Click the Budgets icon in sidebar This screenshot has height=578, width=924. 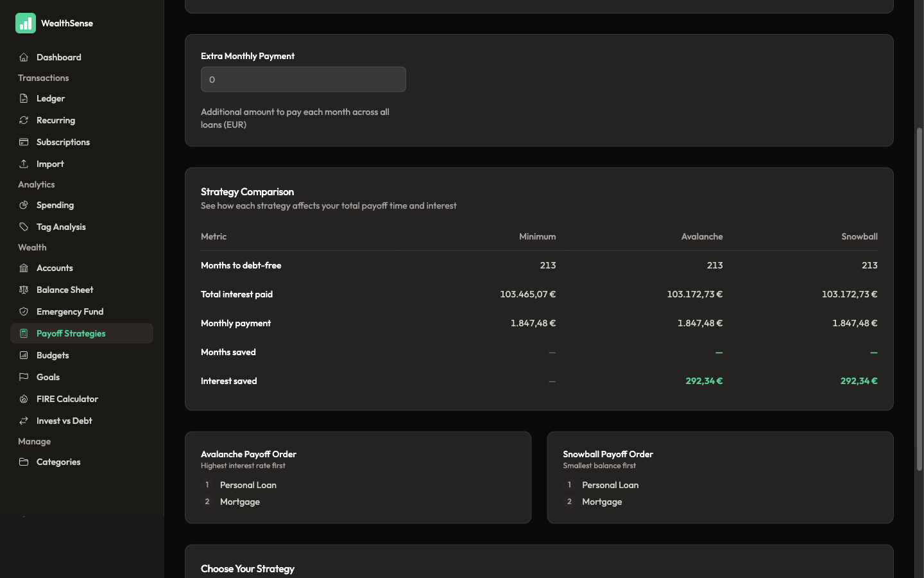pos(24,355)
